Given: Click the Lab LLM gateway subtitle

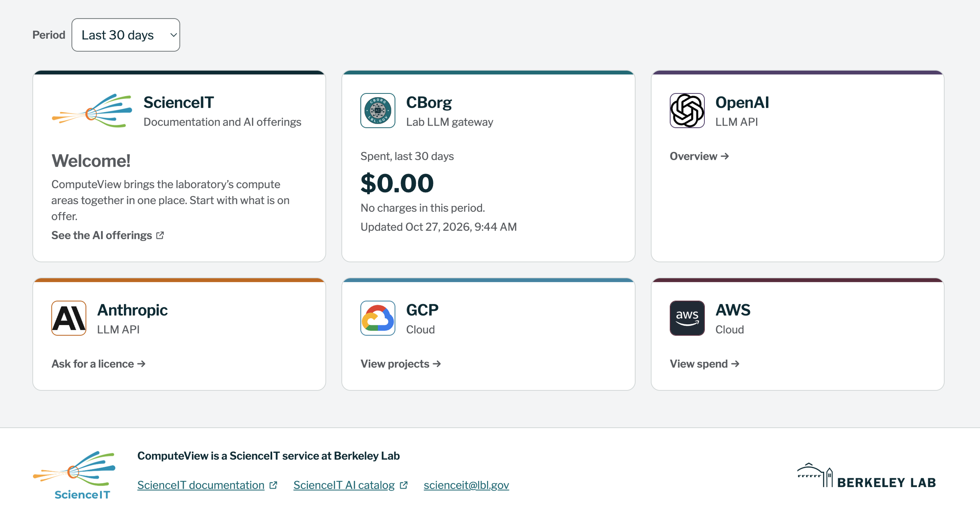Looking at the screenshot, I should coord(449,122).
